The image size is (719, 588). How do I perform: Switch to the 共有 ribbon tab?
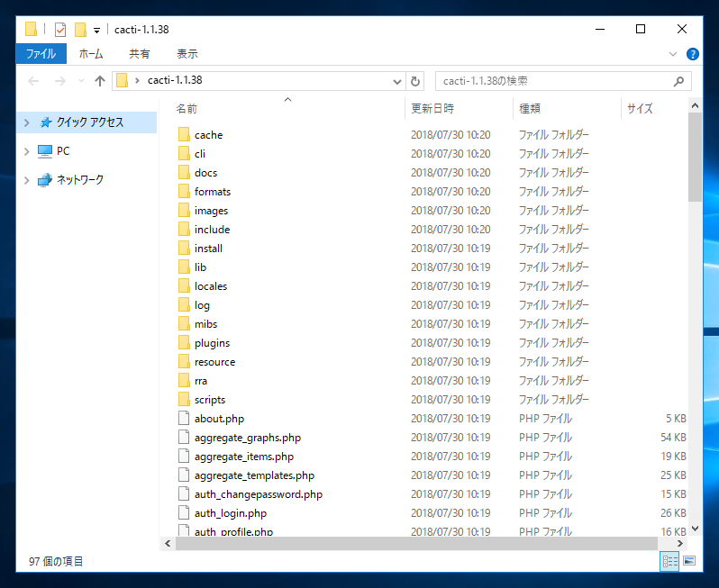tap(140, 54)
